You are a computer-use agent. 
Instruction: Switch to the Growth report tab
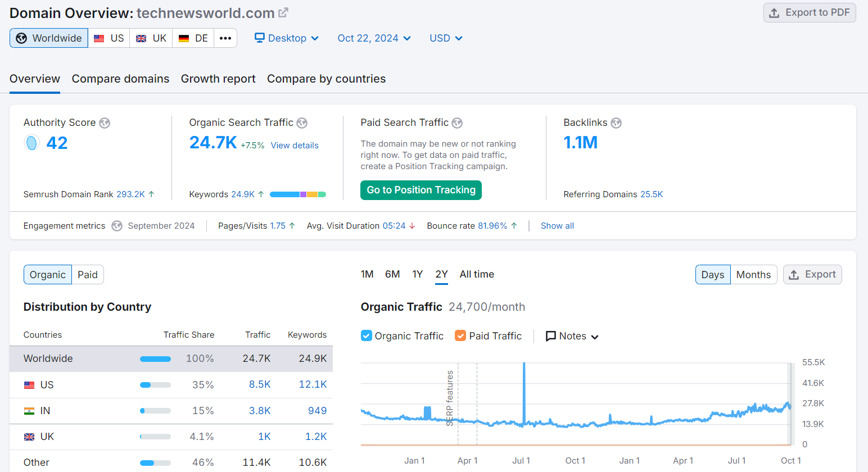click(218, 79)
